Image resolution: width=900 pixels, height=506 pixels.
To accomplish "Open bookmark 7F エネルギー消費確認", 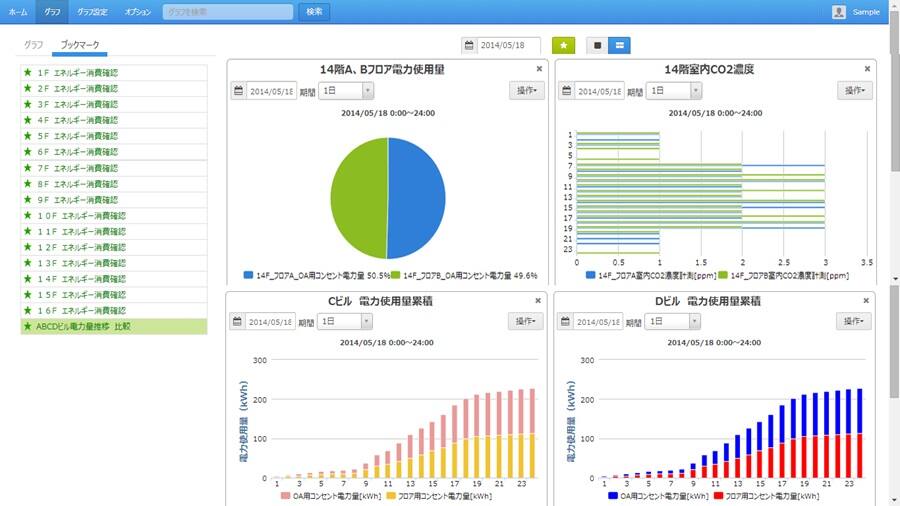I will click(114, 168).
